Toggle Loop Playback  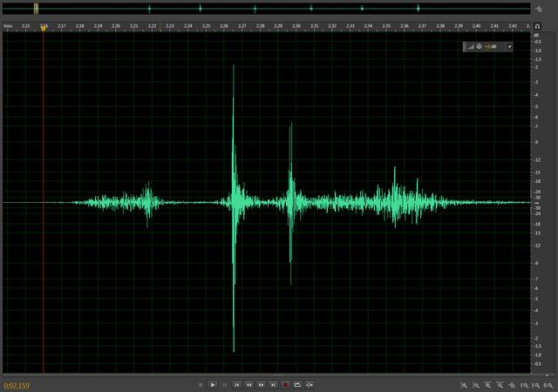click(x=297, y=385)
